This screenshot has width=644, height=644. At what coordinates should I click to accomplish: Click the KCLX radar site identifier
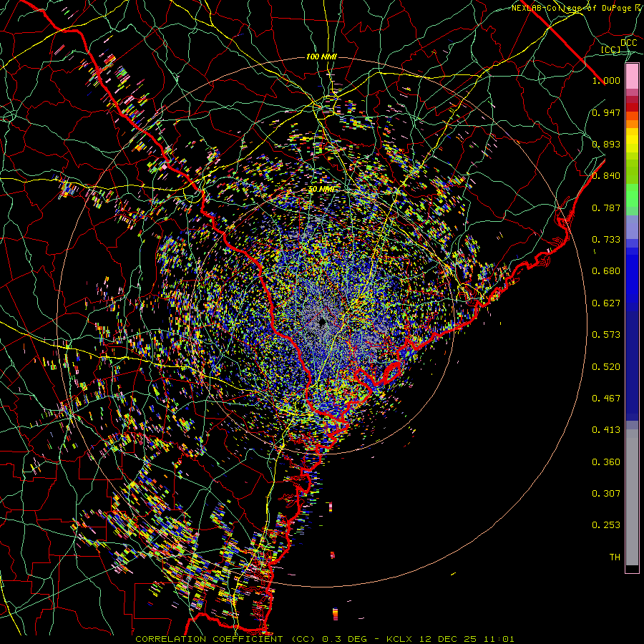pos(399,639)
